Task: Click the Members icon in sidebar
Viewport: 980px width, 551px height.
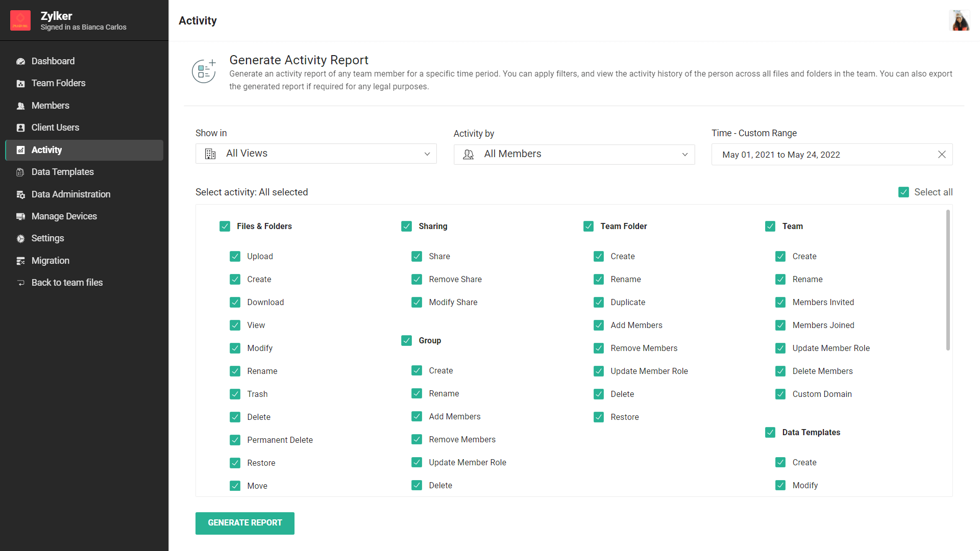Action: coord(20,106)
